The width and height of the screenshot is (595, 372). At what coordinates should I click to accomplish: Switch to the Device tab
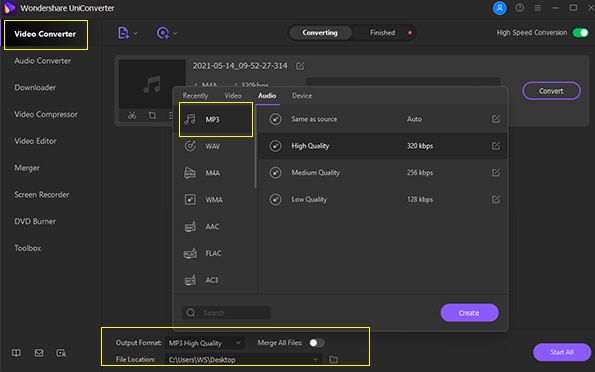pyautogui.click(x=302, y=96)
